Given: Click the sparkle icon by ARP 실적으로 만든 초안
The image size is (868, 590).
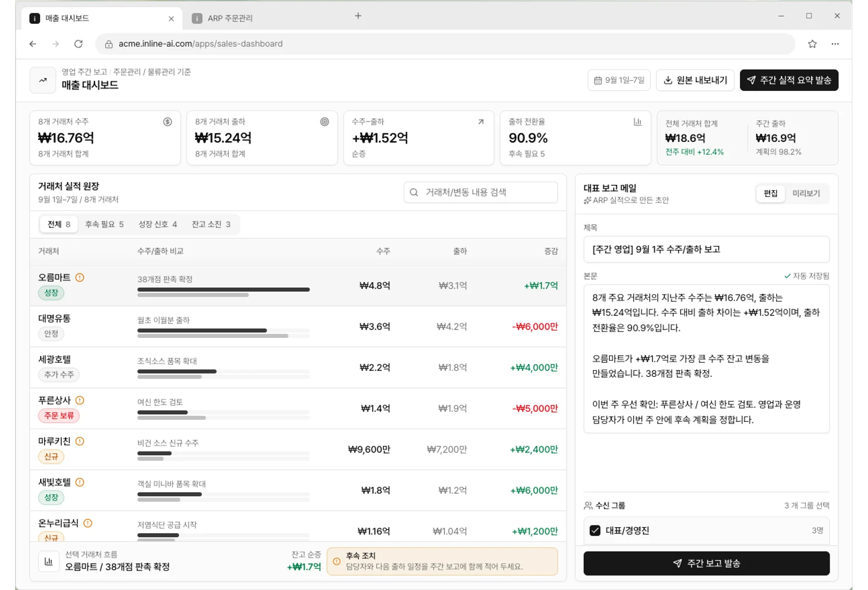Looking at the screenshot, I should click(587, 200).
